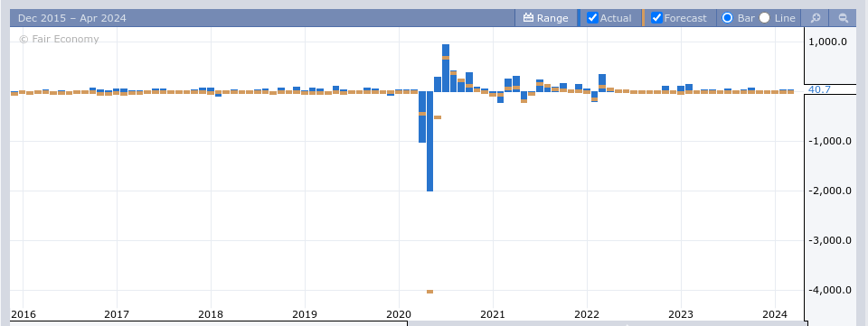Screen dimensions: 868x326
Task: Click the 2022 x-axis year label
Action: click(x=587, y=314)
